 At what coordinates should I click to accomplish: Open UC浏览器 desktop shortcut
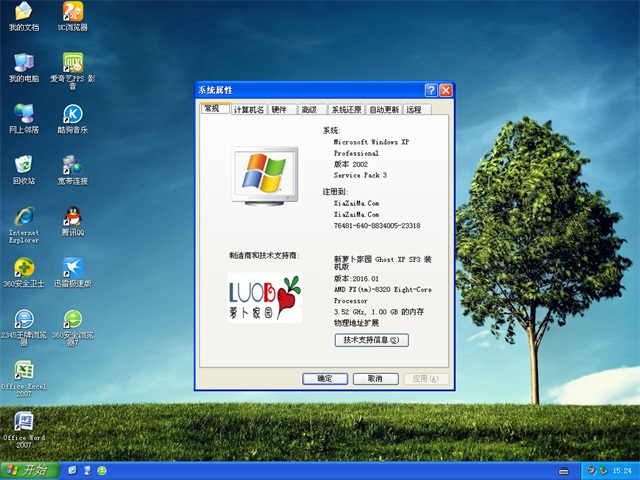point(73,14)
